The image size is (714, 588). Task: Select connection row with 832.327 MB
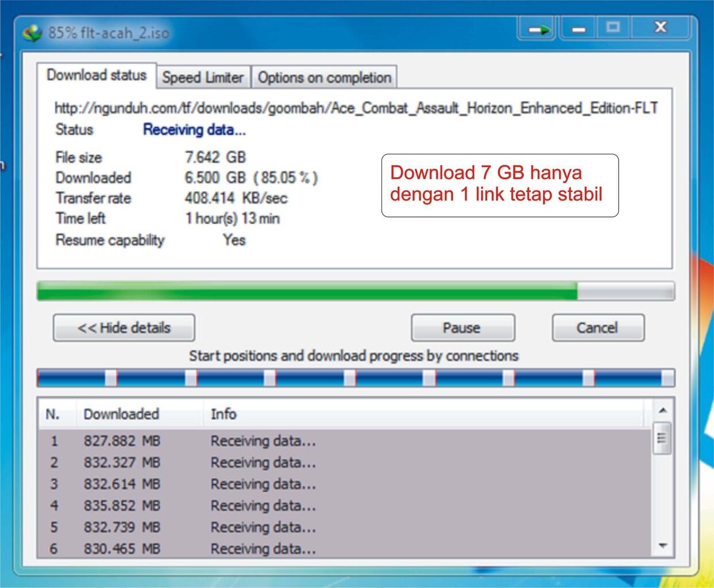(x=345, y=462)
